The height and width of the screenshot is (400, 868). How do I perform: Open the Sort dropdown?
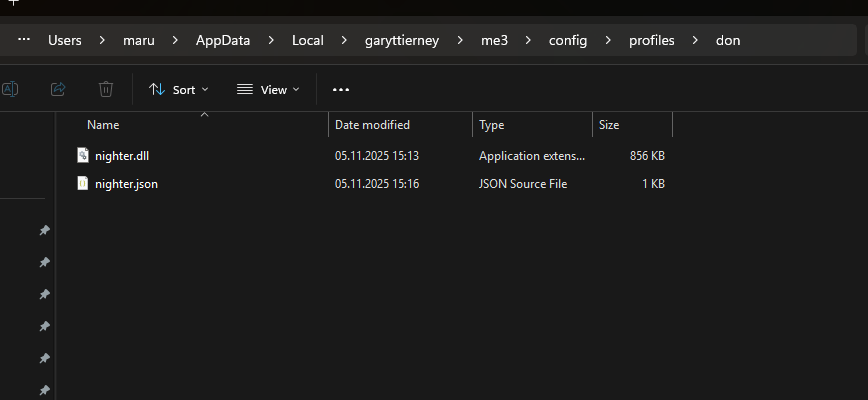(179, 89)
